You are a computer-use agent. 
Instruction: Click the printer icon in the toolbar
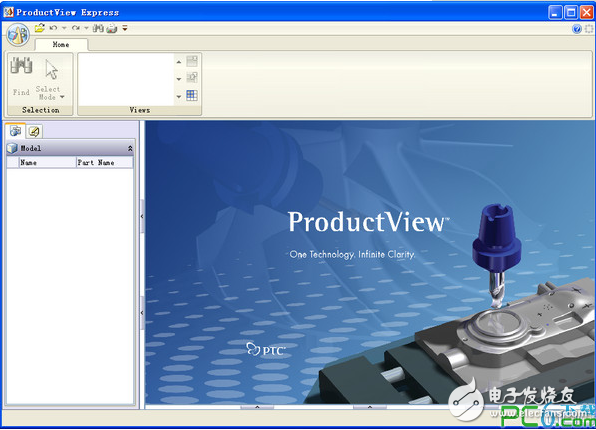112,28
